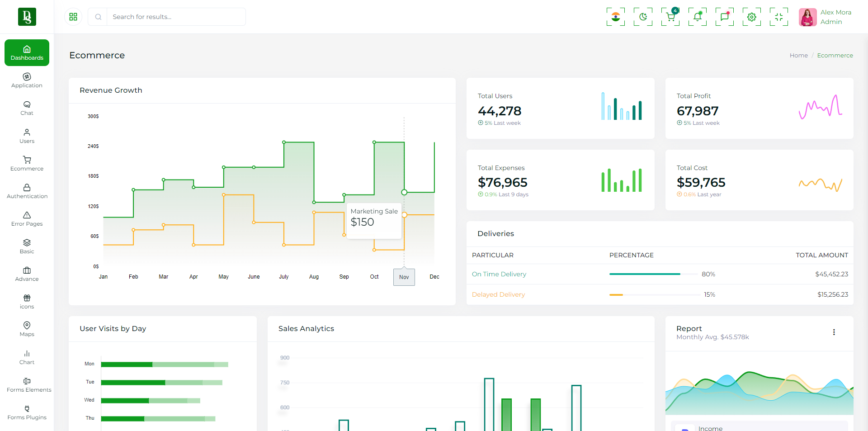Open Forms Plugins in the sidebar
Image resolution: width=868 pixels, height=431 pixels.
[27, 412]
